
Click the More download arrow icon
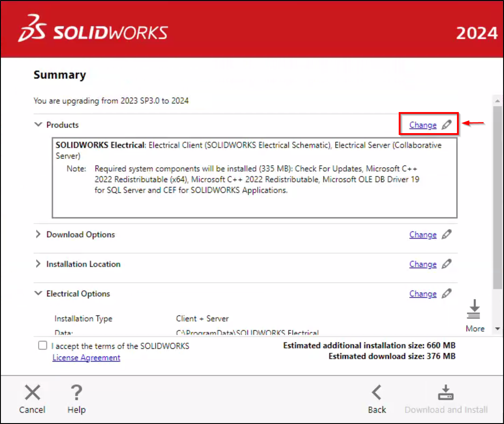474,309
